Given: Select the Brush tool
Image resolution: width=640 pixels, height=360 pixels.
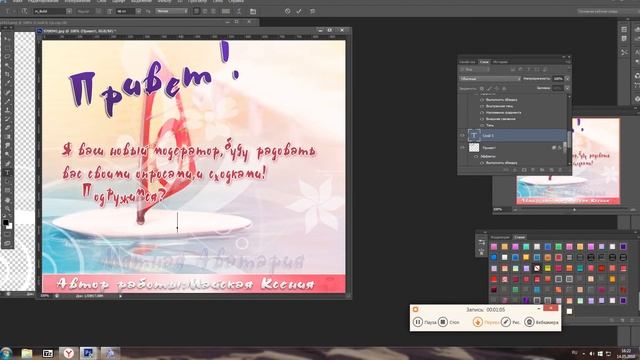Looking at the screenshot, I should 7,100.
